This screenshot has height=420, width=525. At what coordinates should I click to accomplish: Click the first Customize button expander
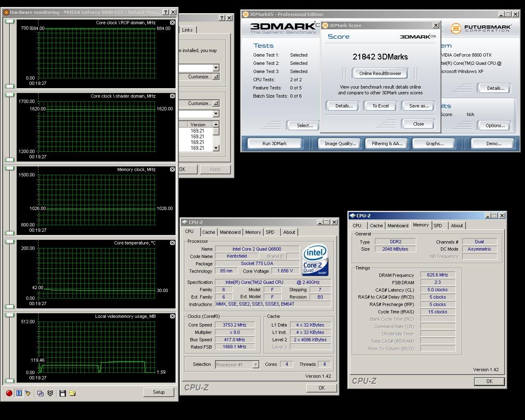(216, 77)
